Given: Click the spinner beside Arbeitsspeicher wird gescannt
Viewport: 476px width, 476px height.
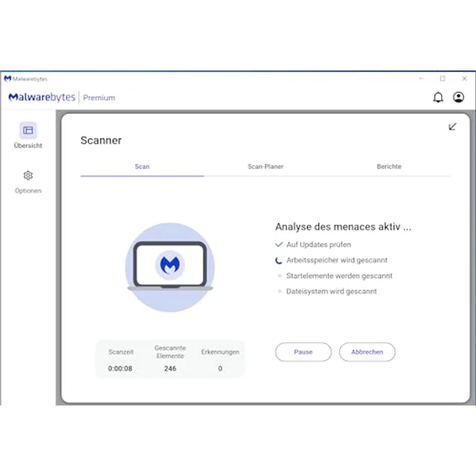Looking at the screenshot, I should point(279,261).
